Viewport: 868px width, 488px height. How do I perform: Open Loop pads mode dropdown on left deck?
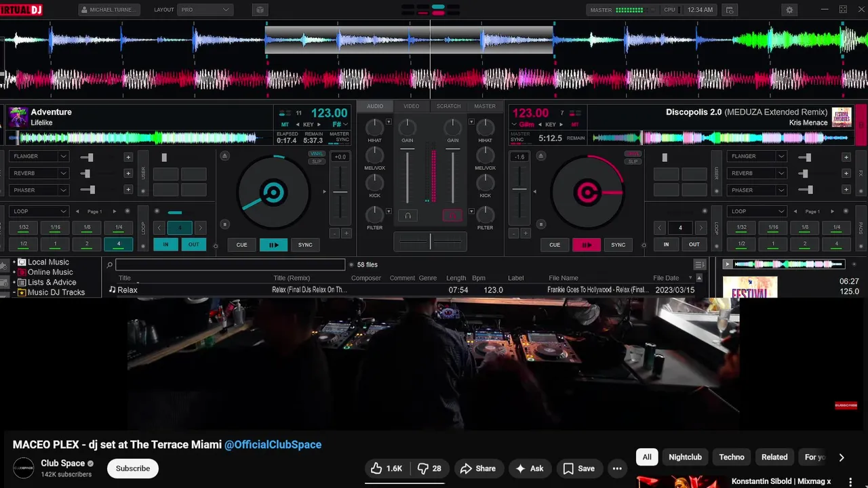39,211
